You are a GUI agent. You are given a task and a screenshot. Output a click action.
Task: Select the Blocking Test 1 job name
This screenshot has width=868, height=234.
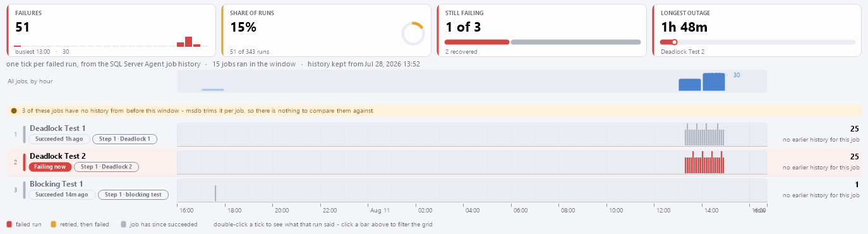(56, 184)
